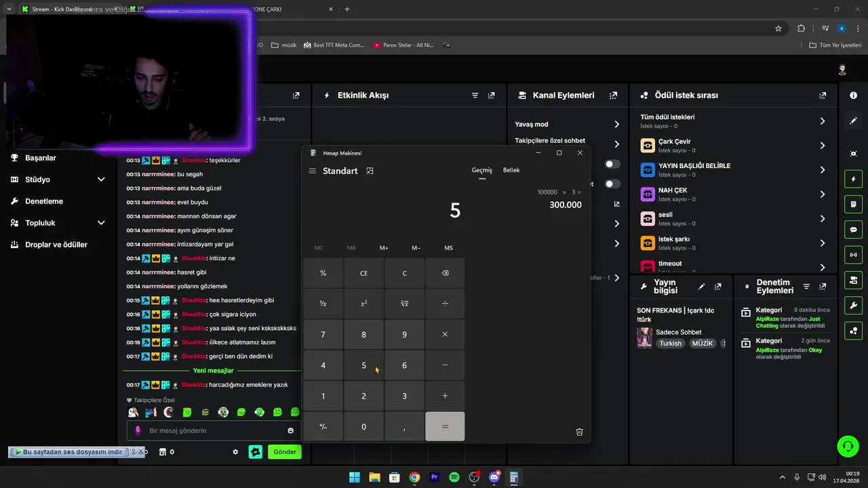Click the Turkish tag in Yayın bilgisi

point(671,344)
